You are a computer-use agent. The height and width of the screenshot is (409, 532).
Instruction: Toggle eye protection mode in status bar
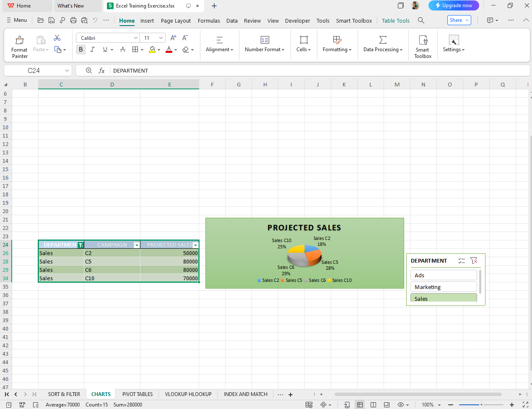tap(401, 405)
